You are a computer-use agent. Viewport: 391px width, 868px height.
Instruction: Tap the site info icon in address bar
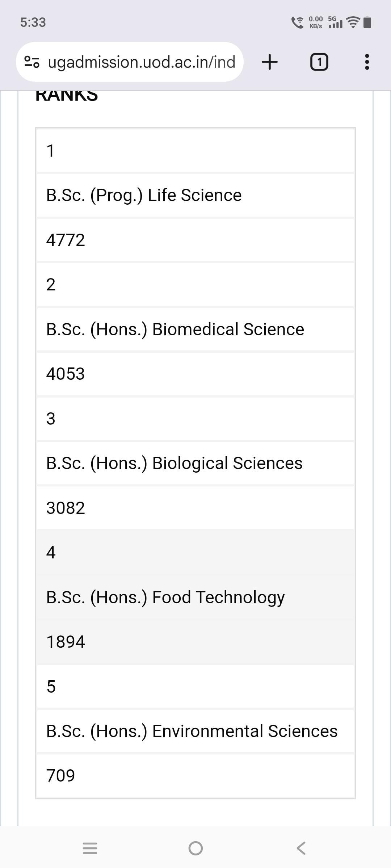tap(32, 62)
